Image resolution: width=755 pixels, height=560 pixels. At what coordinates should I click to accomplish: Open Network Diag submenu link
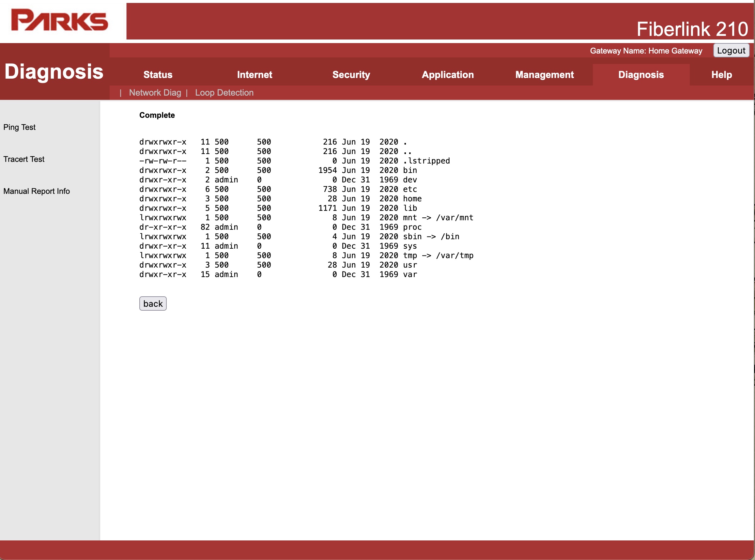click(155, 93)
